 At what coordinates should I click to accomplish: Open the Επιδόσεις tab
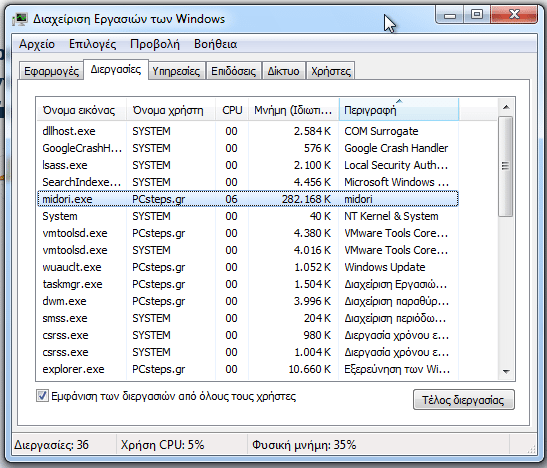pos(233,71)
